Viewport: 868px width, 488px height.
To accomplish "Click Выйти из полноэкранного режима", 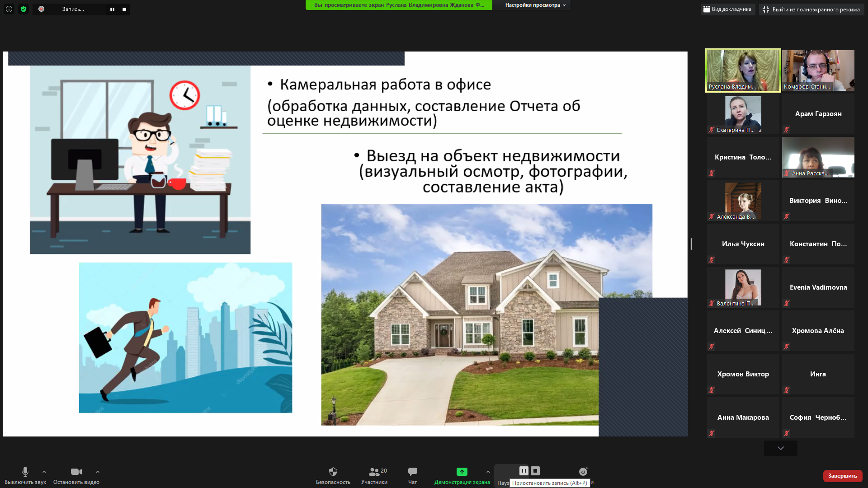I will coord(811,9).
